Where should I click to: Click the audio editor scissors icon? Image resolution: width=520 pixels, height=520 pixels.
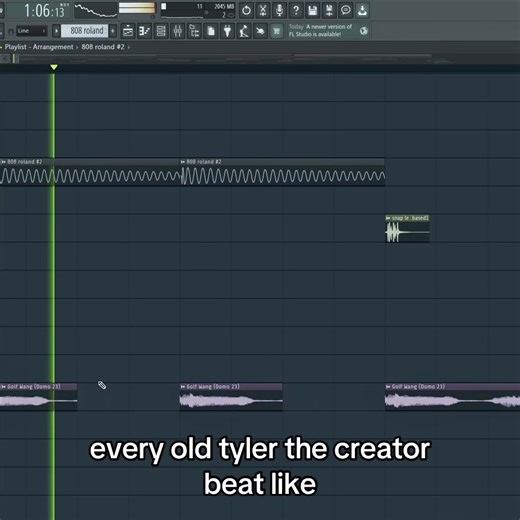(263, 11)
